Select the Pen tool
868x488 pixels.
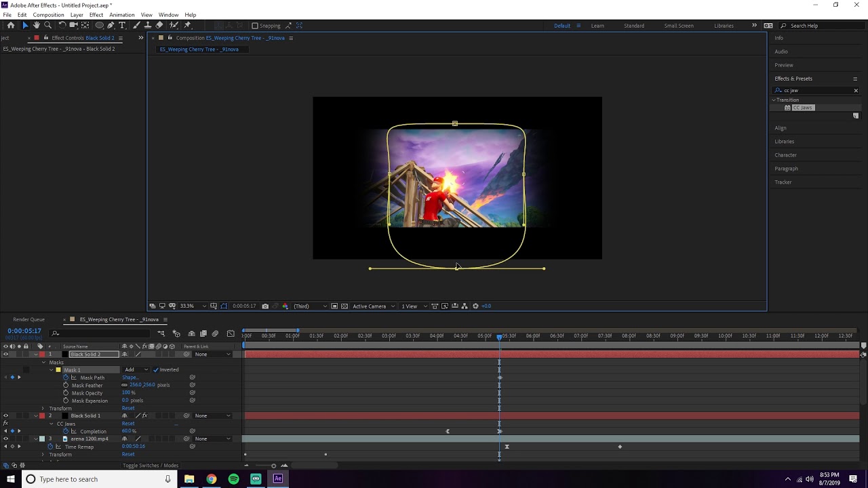[x=111, y=26]
